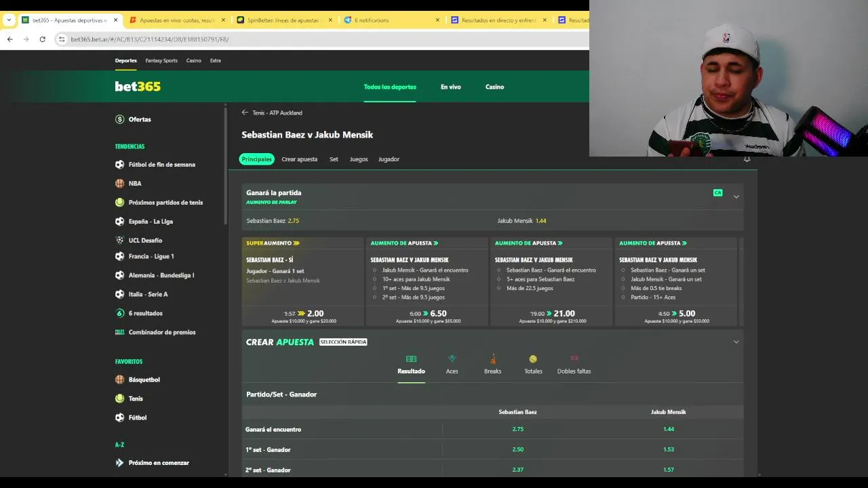
Task: Select the Dobles faltas XX icon
Action: [x=574, y=359]
